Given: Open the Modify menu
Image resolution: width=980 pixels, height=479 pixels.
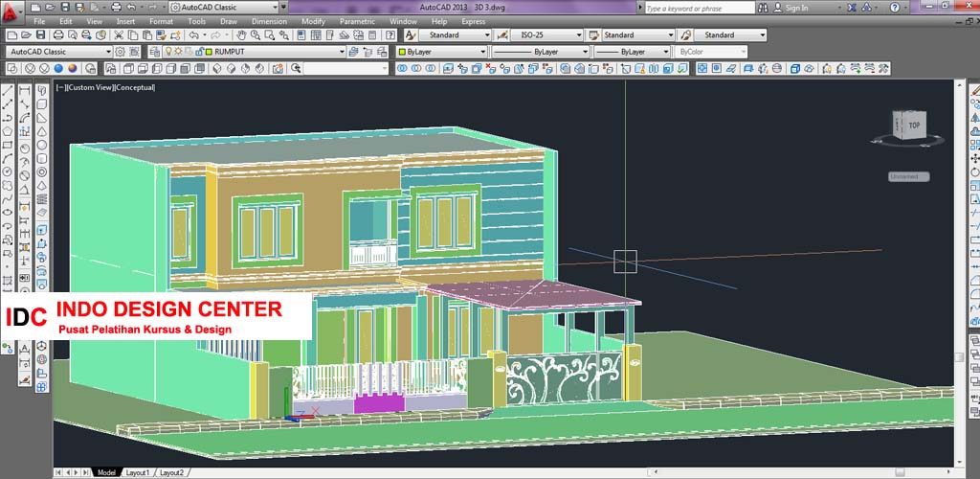Looking at the screenshot, I should (314, 21).
